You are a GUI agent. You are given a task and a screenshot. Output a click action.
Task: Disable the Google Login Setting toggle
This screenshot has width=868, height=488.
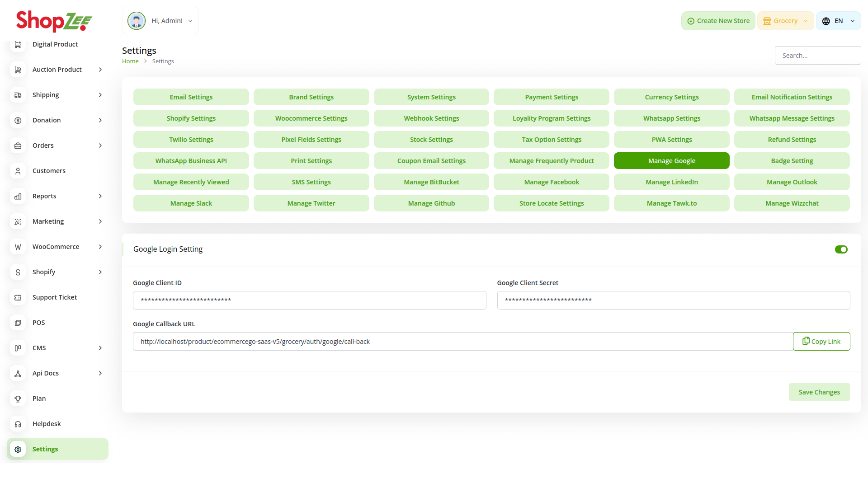(x=841, y=249)
